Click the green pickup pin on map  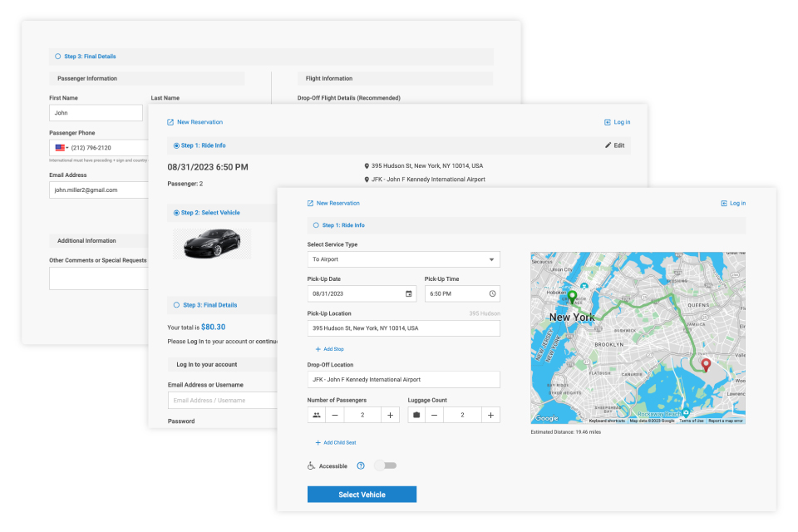pyautogui.click(x=572, y=297)
